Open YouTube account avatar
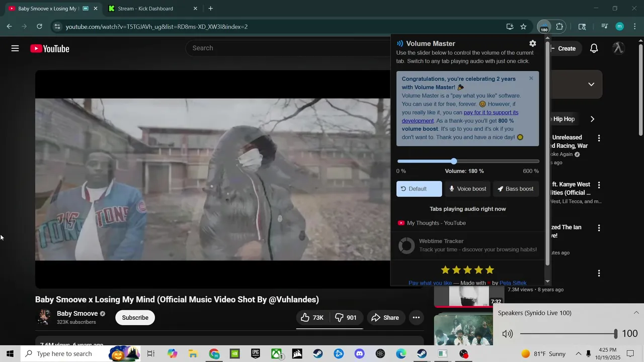 click(x=618, y=48)
